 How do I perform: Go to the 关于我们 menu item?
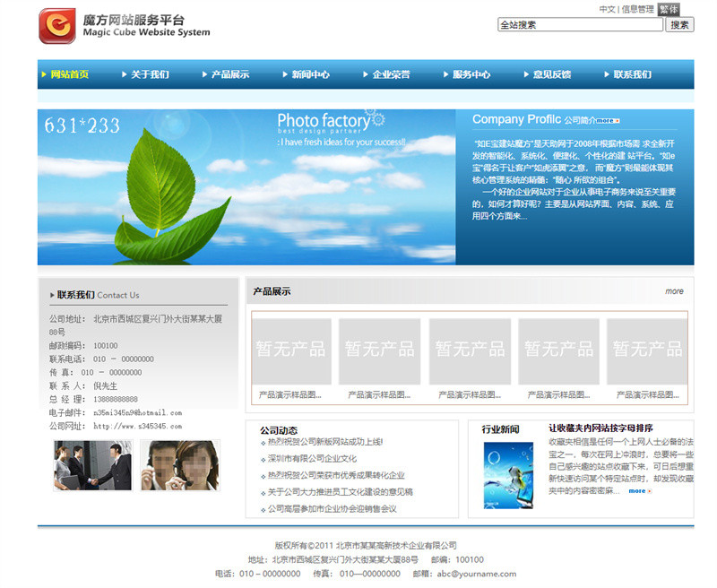(150, 74)
